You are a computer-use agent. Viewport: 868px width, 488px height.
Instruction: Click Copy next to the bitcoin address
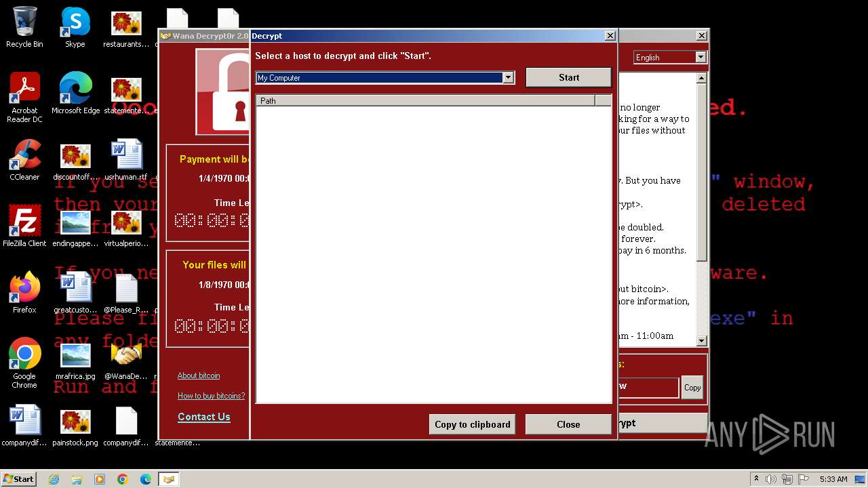[x=692, y=388]
